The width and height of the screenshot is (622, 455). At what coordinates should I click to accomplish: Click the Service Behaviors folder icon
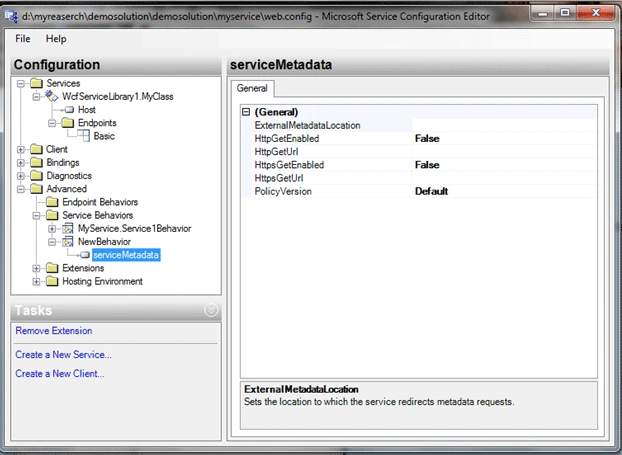coord(52,215)
